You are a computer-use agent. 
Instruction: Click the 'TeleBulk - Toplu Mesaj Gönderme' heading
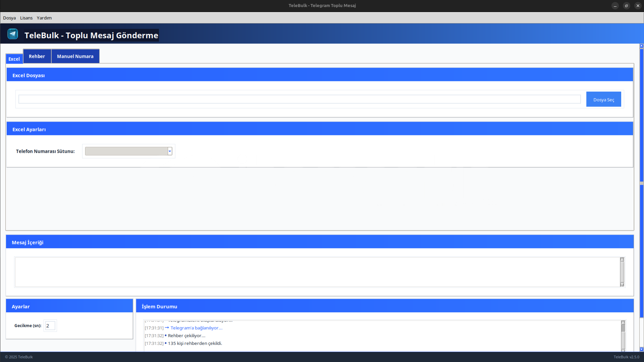click(x=91, y=35)
